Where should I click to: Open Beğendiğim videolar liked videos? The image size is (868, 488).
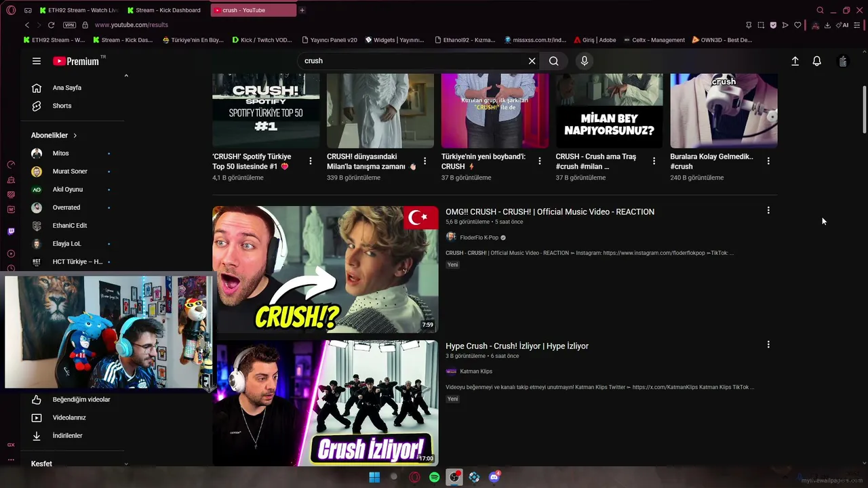coord(81,400)
